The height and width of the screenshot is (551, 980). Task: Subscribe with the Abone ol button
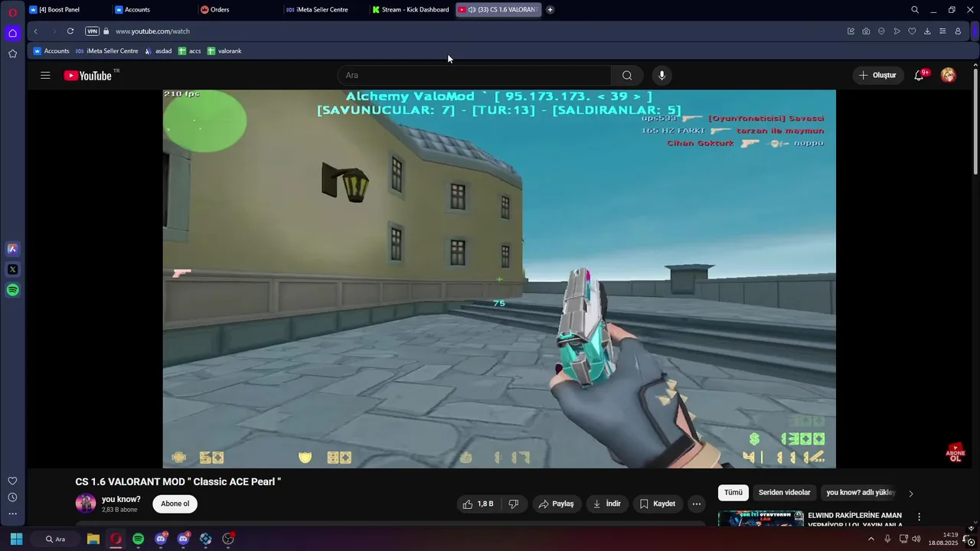click(175, 504)
